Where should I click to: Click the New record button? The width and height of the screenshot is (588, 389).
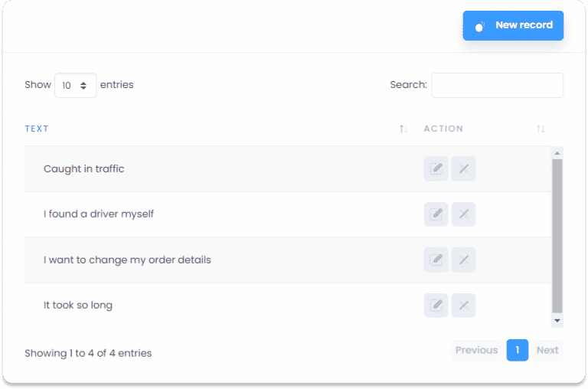coord(513,25)
